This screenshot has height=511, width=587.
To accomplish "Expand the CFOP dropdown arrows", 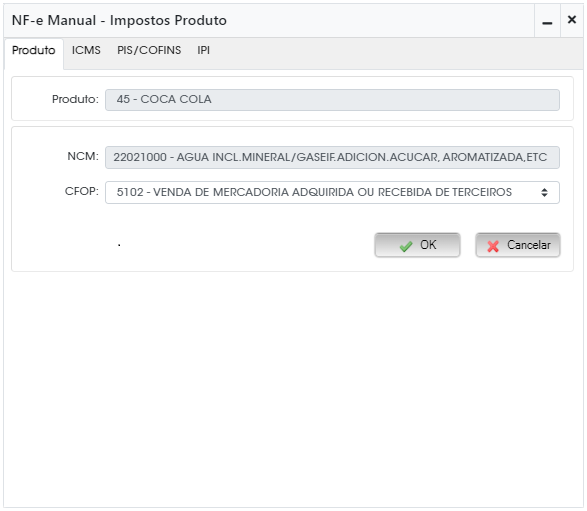I will coord(544,192).
